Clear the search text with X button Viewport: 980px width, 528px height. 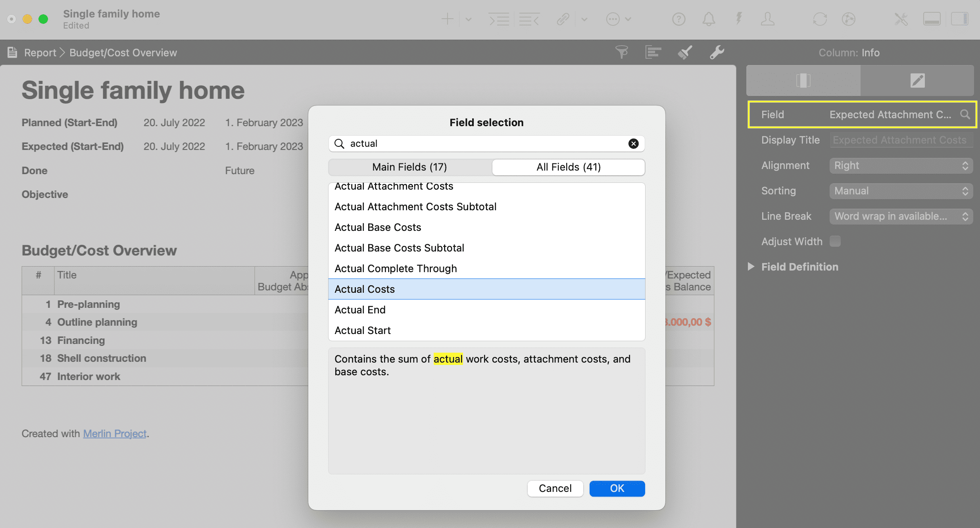pos(633,144)
